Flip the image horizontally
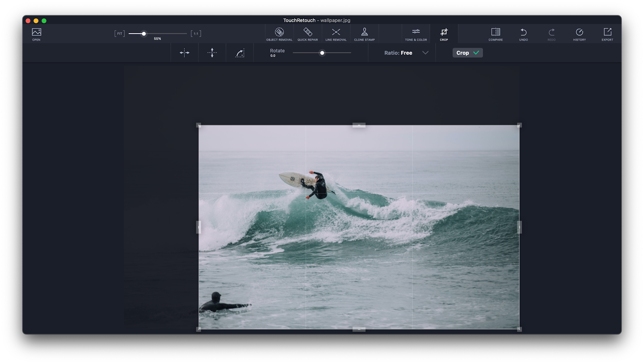The width and height of the screenshot is (644, 364). 184,53
